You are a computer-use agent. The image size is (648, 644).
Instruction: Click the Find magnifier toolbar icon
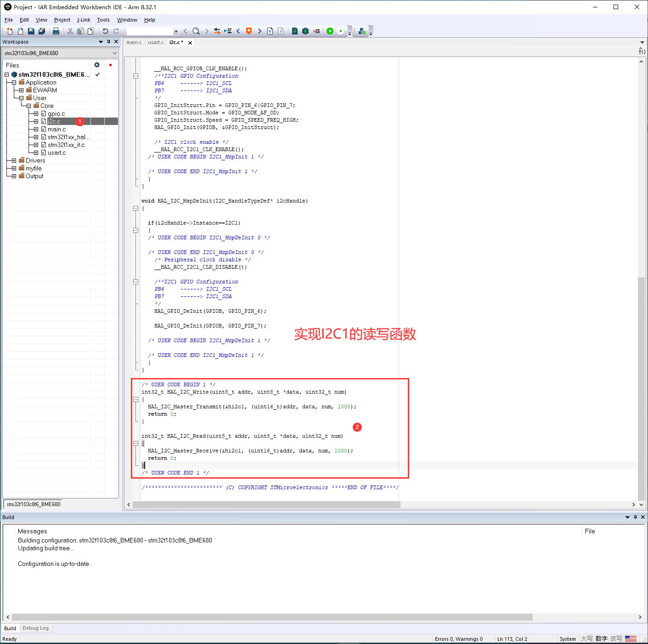tap(196, 31)
